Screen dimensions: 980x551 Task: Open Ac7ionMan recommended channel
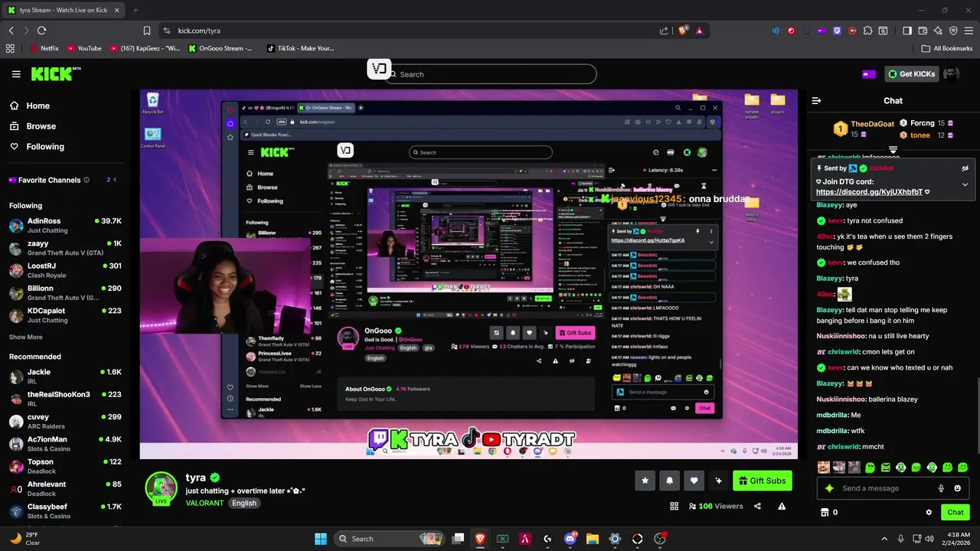point(65,443)
